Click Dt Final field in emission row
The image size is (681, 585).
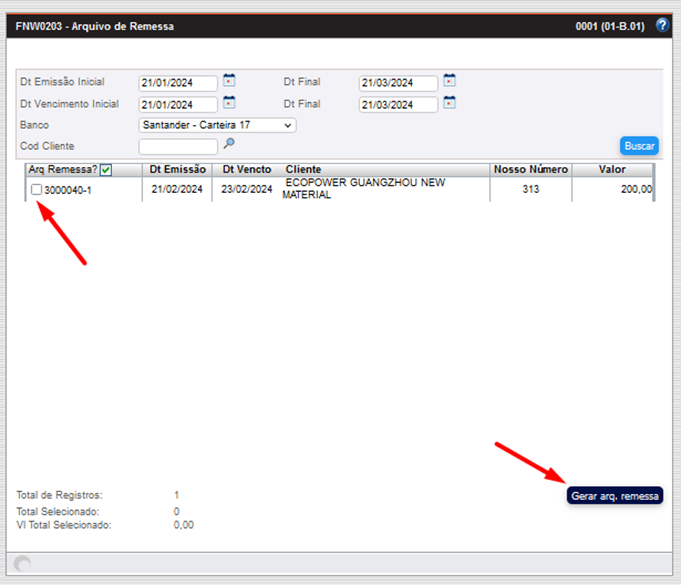pyautogui.click(x=398, y=83)
